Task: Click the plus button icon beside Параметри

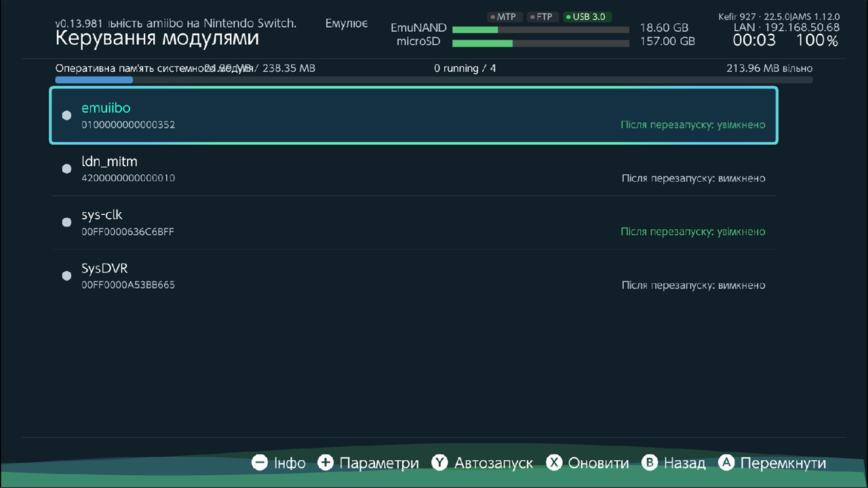Action: coord(326,463)
